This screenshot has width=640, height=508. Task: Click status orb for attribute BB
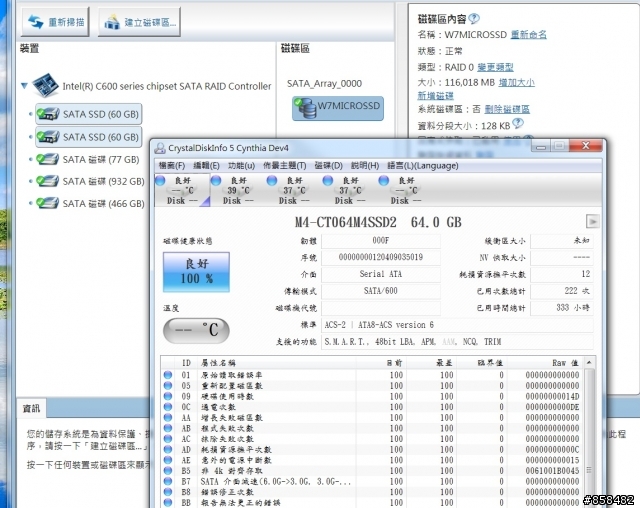coord(168,502)
